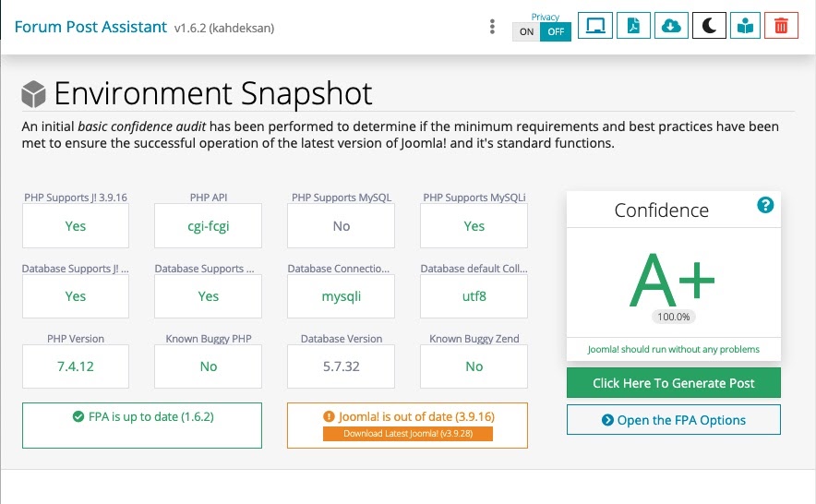Click the red trash delete icon
816x504 pixels.
[x=781, y=27]
